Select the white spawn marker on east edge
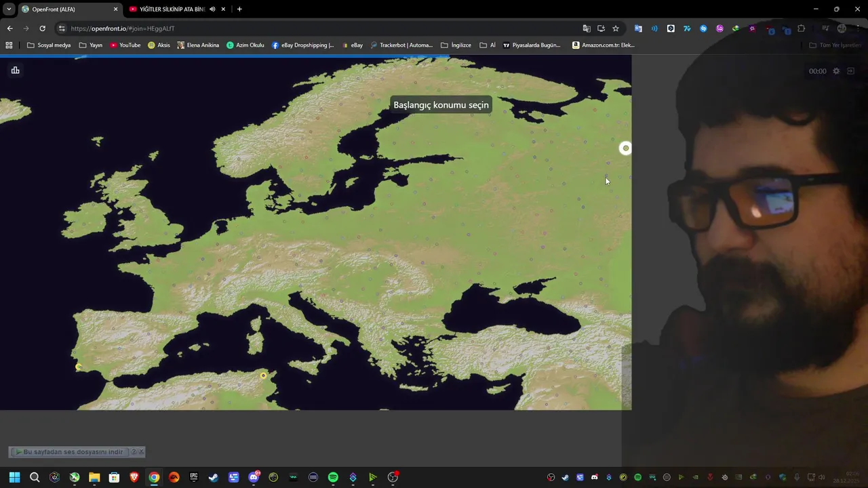Image resolution: width=868 pixels, height=488 pixels. click(625, 148)
